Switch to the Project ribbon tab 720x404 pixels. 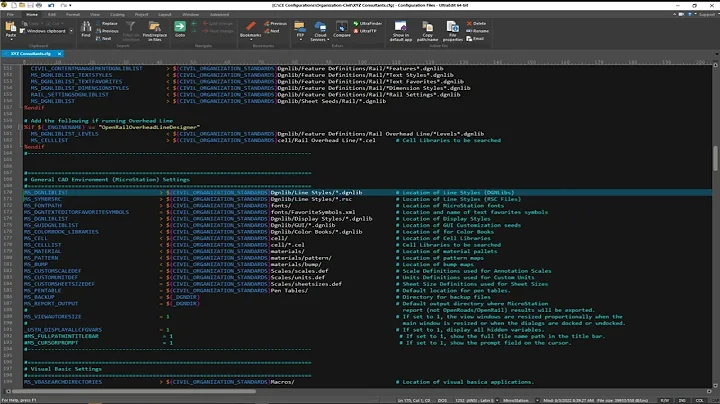pos(141,15)
